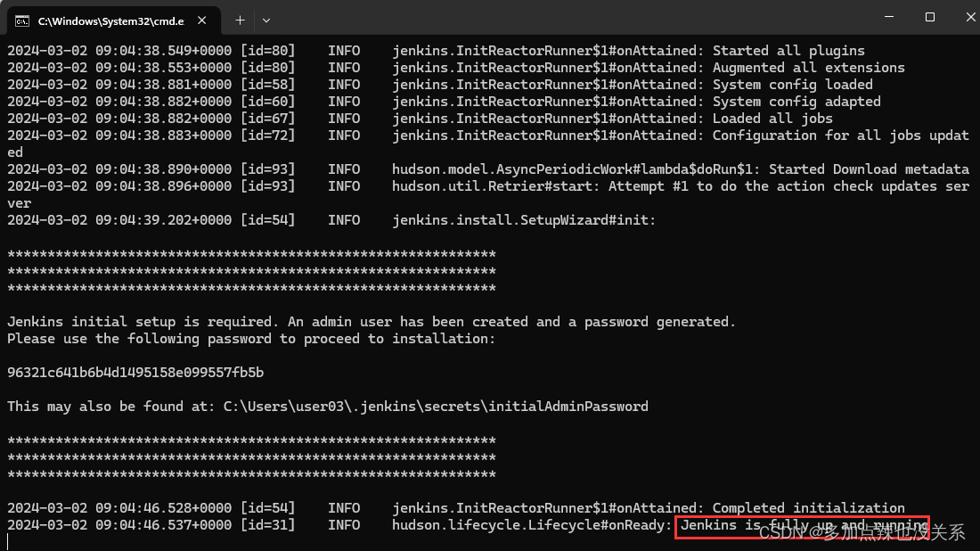Click the timestamp 2024-03-02 09:04:46.528+0000

119,508
